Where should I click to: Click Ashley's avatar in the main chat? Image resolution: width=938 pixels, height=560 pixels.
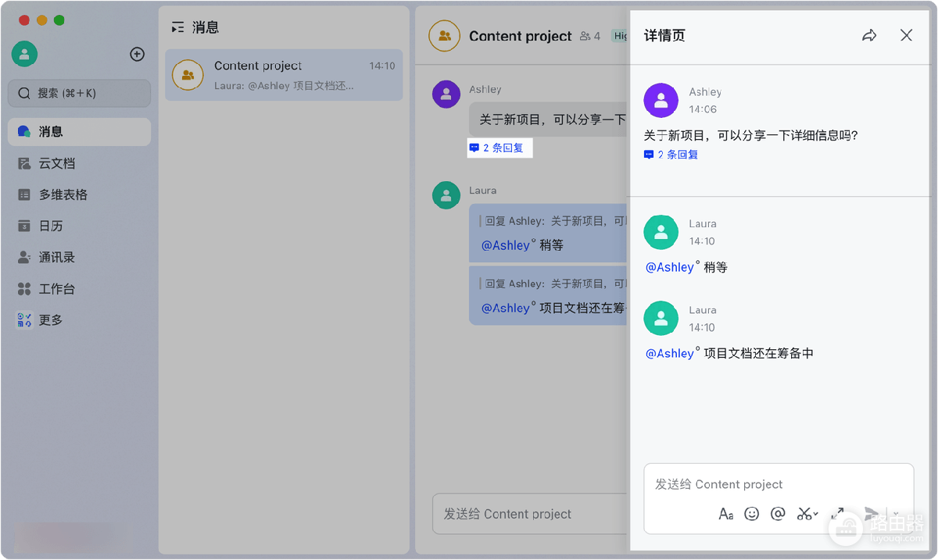[446, 94]
